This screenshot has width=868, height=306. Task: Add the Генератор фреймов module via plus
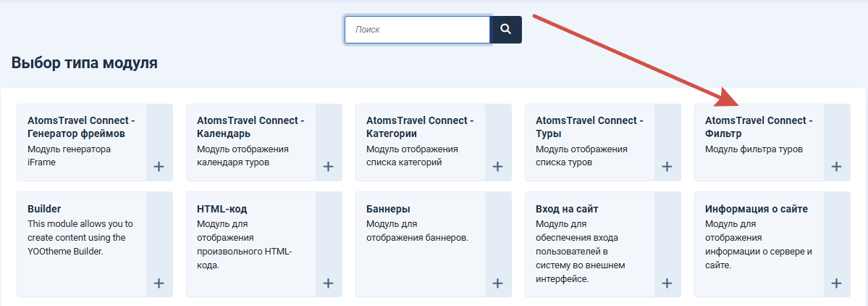(159, 166)
